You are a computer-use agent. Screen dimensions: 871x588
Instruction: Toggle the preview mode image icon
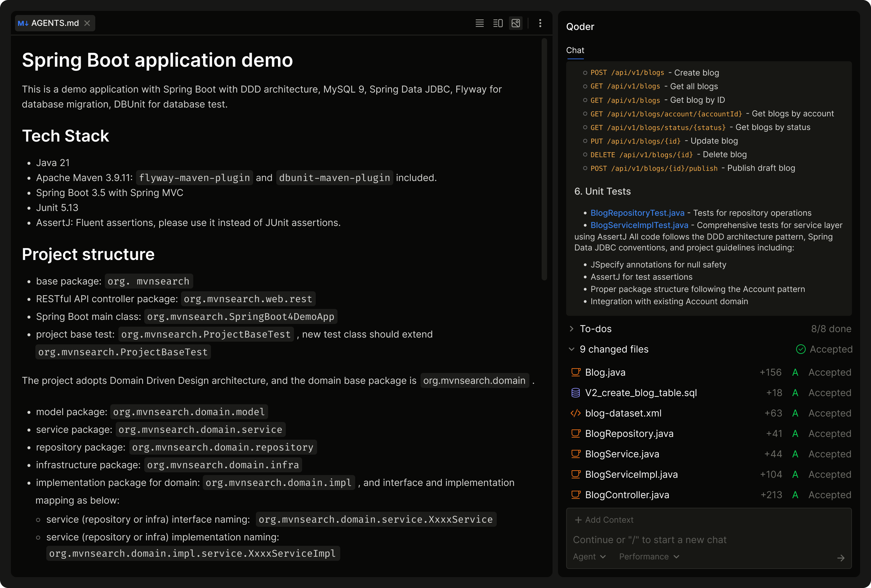[515, 23]
